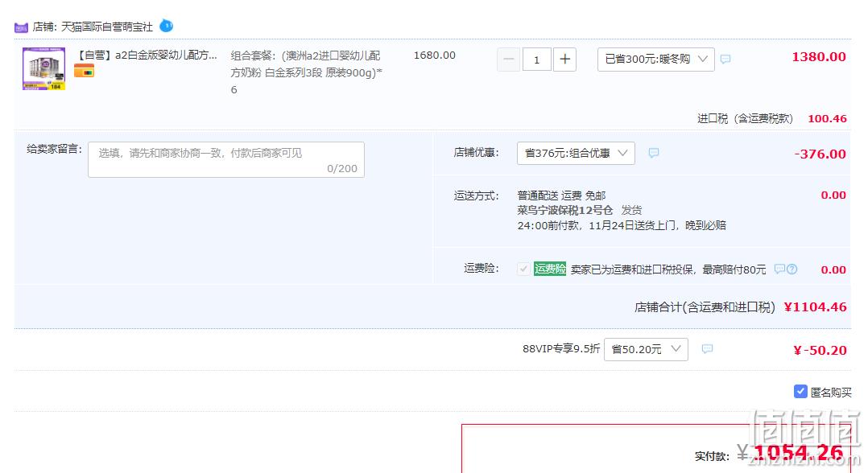Open the question mark help icon for 运费险

792,269
